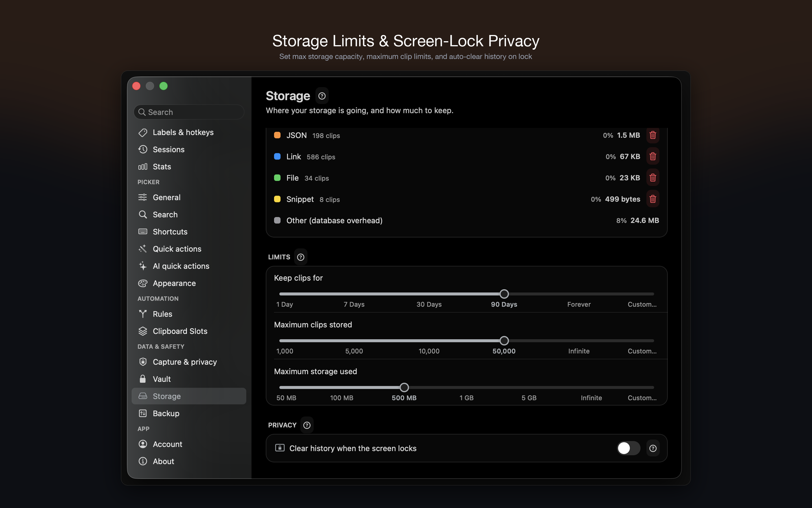Open Rules under Automation
Viewport: 812px width, 508px height.
pyautogui.click(x=189, y=314)
